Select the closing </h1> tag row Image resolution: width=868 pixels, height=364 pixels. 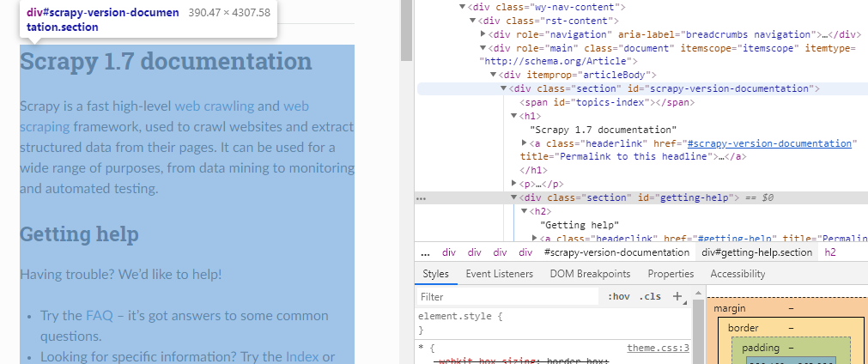click(534, 170)
